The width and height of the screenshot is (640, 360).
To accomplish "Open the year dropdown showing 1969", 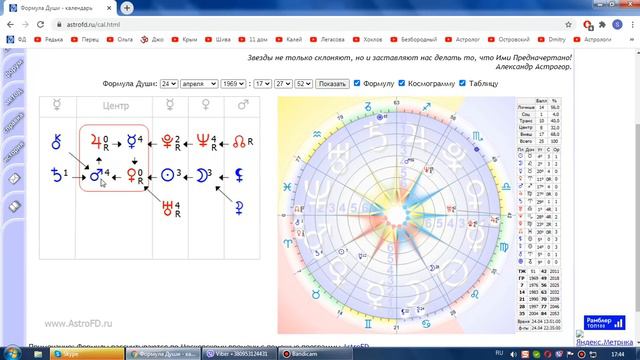I will (233, 84).
